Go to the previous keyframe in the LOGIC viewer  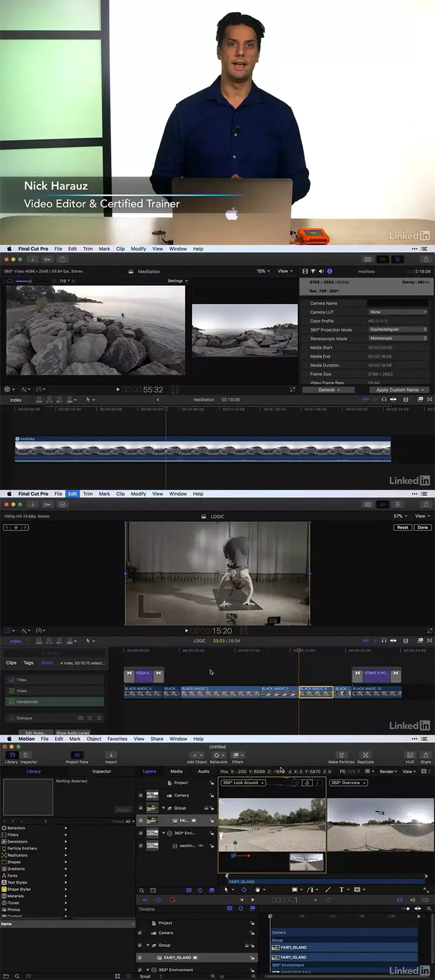pos(8,527)
